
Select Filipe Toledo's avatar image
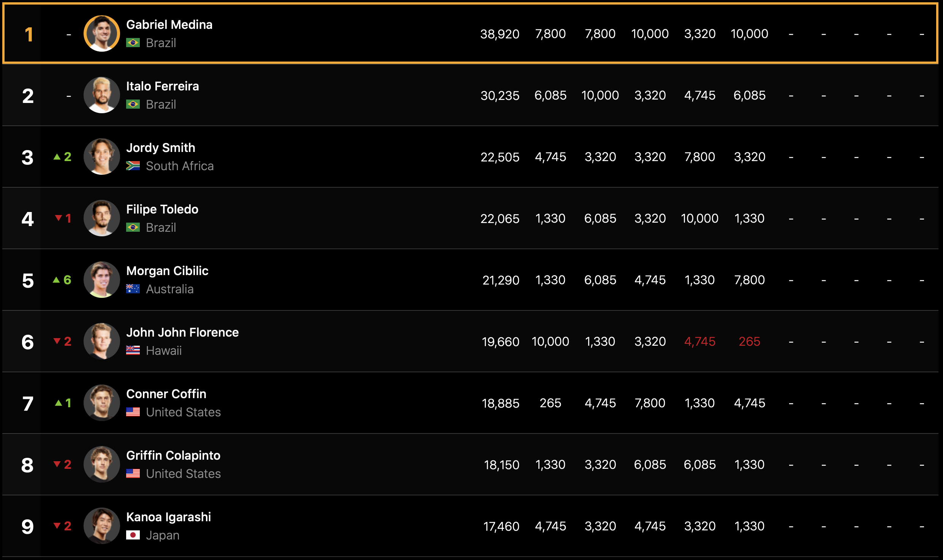[101, 218]
